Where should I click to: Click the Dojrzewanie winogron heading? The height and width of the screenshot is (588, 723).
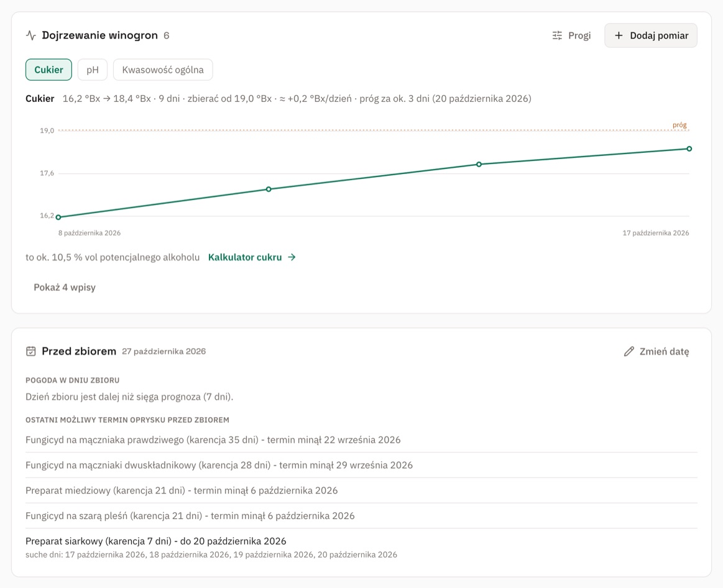pyautogui.click(x=99, y=35)
